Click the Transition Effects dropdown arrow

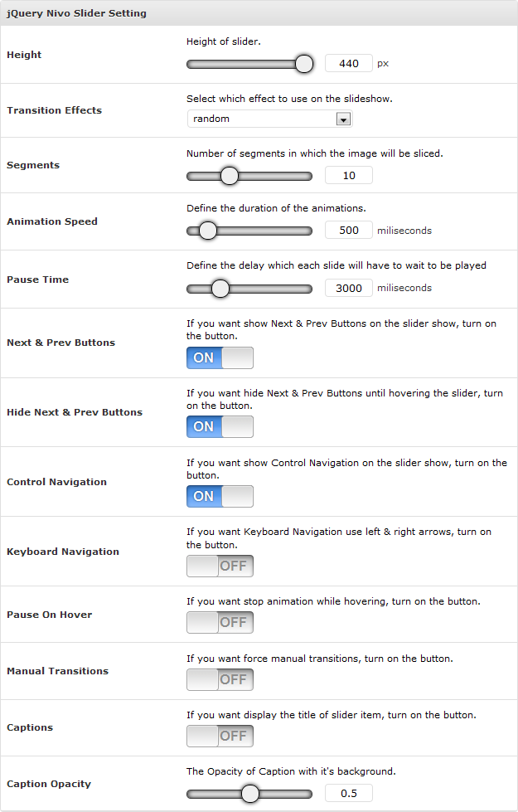pos(343,119)
